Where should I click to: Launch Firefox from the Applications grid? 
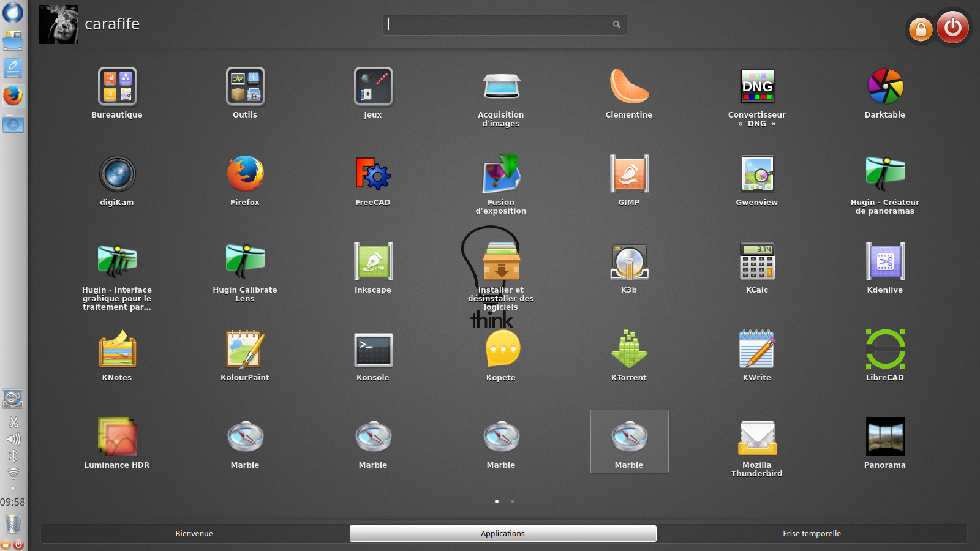pyautogui.click(x=245, y=181)
